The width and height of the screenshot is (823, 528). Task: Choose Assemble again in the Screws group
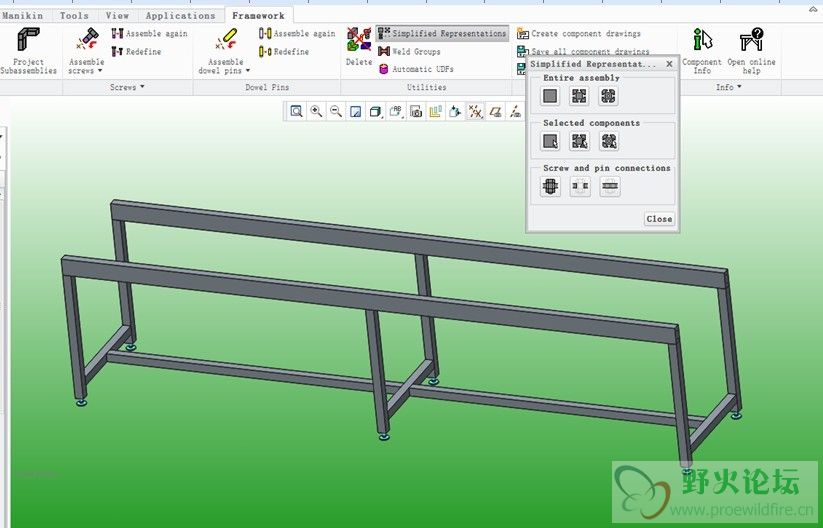pyautogui.click(x=149, y=34)
